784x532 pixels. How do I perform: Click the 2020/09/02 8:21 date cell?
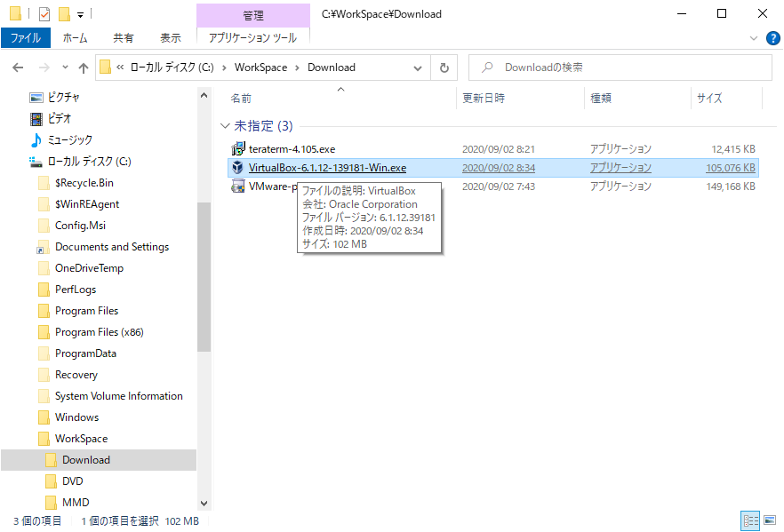pos(499,149)
